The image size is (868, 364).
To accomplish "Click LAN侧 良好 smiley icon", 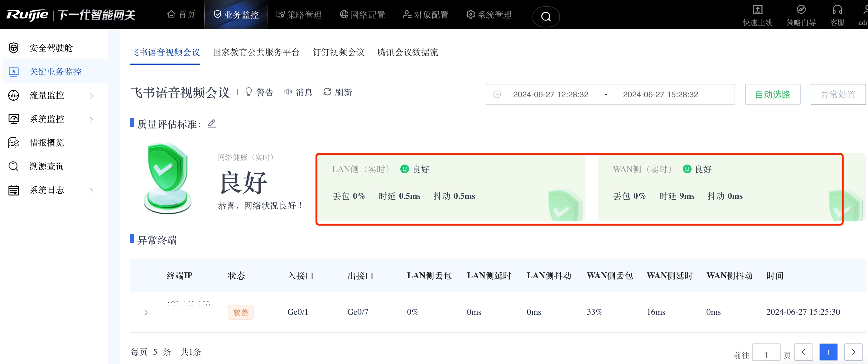I will coord(404,169).
